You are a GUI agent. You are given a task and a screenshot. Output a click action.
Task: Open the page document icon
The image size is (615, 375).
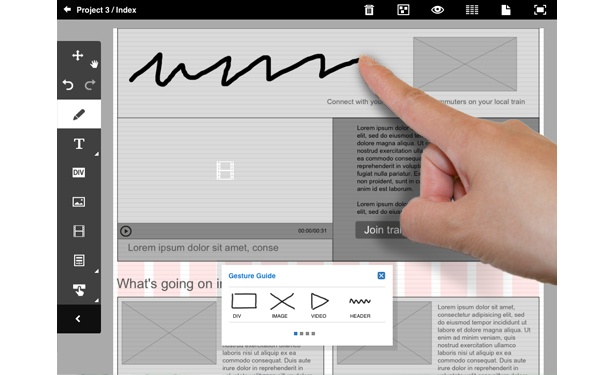click(x=506, y=10)
